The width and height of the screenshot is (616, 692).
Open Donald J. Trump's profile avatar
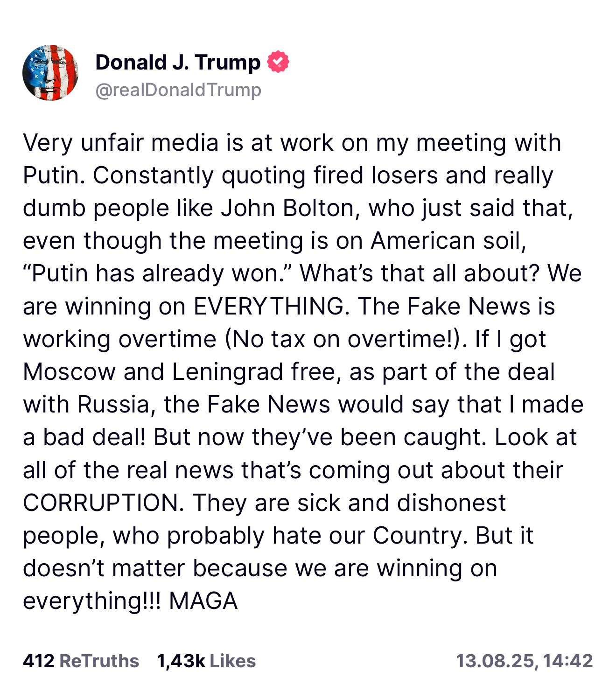(x=50, y=73)
